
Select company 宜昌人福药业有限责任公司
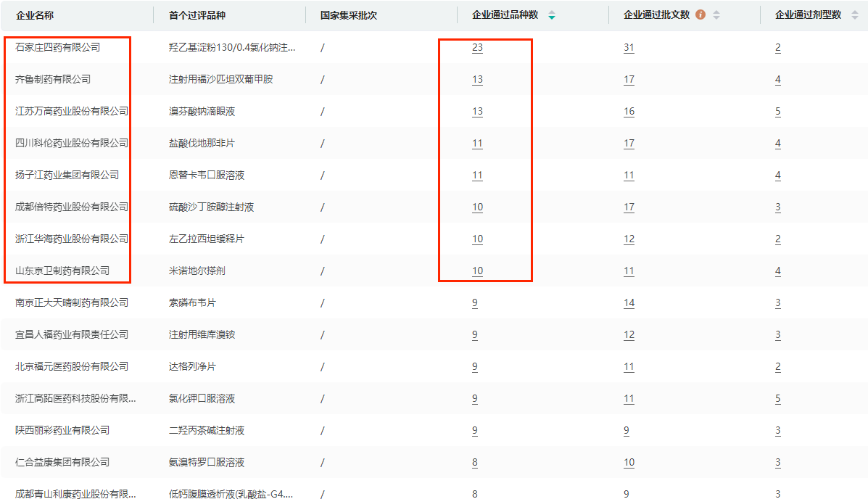tap(72, 334)
